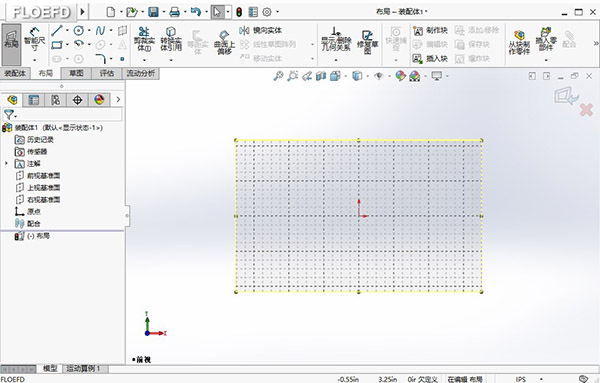Click the Zoom to Fit icon

point(278,76)
